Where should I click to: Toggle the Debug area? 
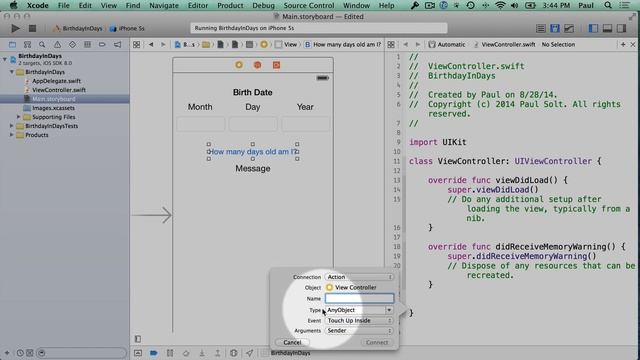coord(607,28)
